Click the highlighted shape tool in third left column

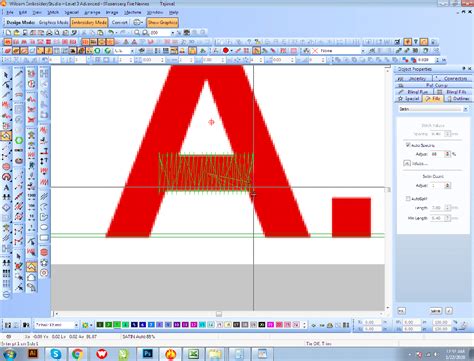click(x=31, y=267)
